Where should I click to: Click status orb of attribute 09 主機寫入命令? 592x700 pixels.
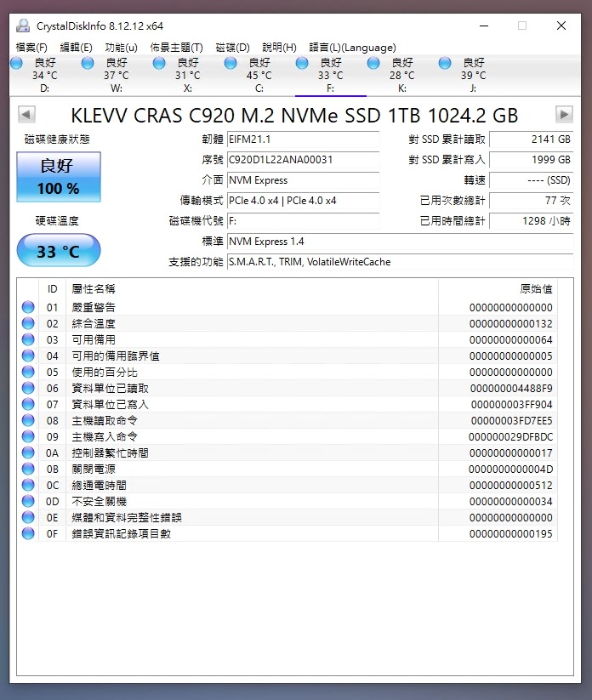(x=28, y=436)
